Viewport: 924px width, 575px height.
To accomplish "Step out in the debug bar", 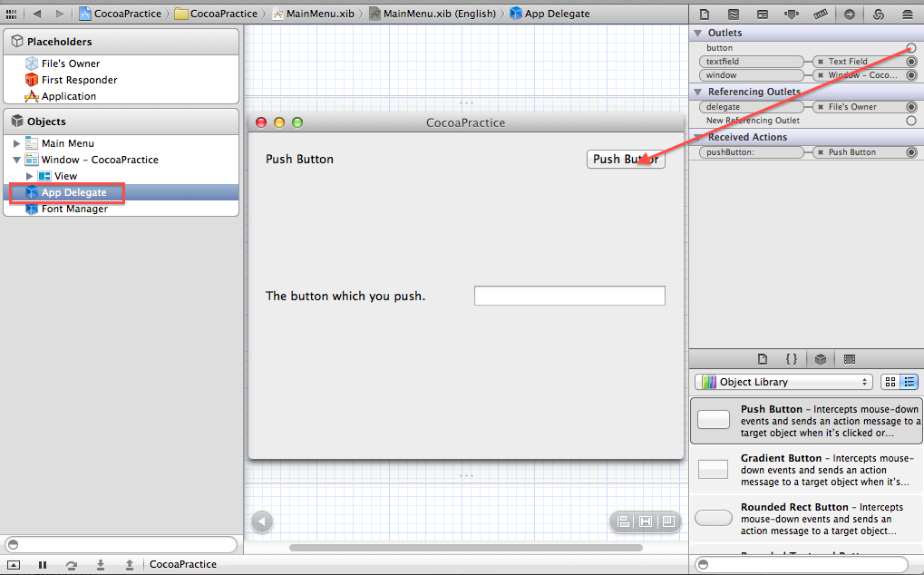I will coord(129,564).
